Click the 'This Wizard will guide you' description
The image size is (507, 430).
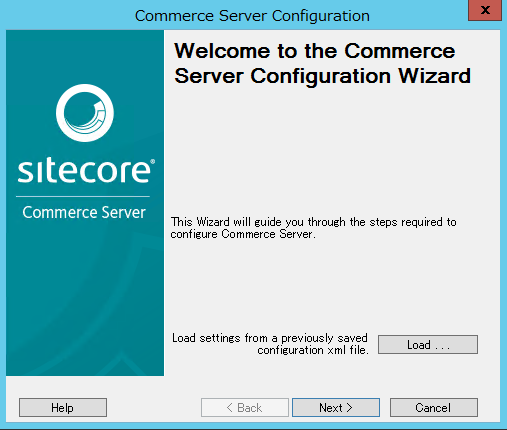(x=313, y=228)
